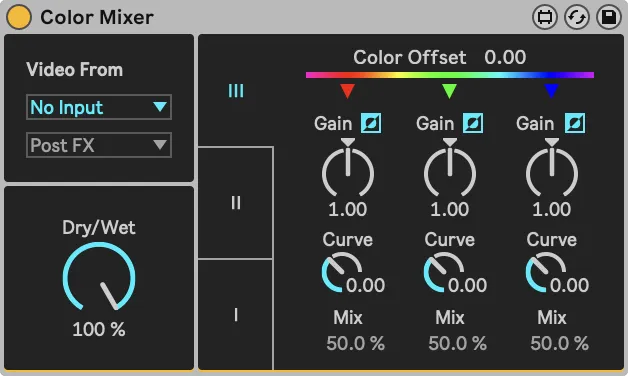Image resolution: width=628 pixels, height=376 pixels.
Task: Toggle blue channel Gain invert button
Action: pyautogui.click(x=575, y=123)
